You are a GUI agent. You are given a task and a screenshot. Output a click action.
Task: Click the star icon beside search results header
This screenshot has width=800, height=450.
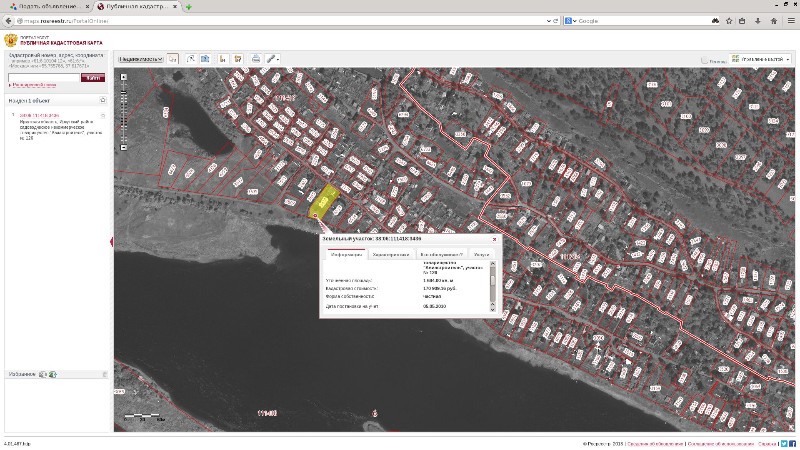point(103,101)
